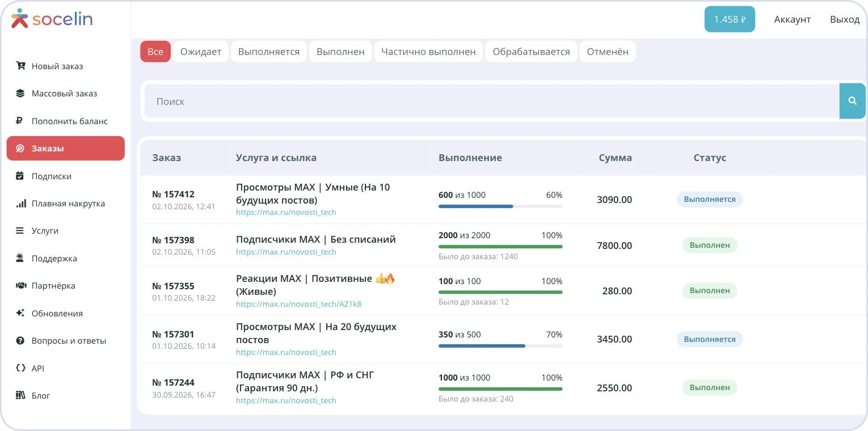This screenshot has height=431, width=868.
Task: Open the max.ru/novosti_tech/AZ1k8 link
Action: coord(298,304)
